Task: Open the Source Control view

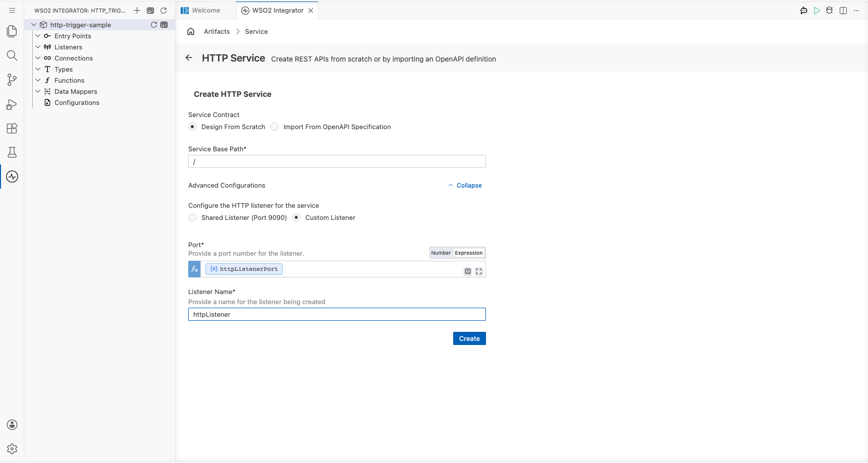Action: (x=12, y=80)
